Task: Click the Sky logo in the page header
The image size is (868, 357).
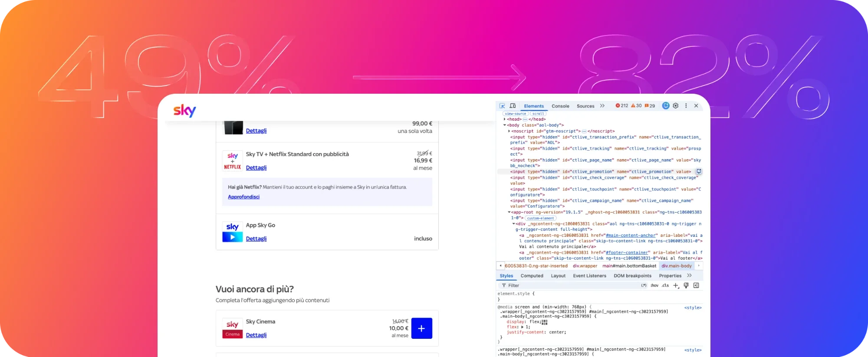Action: (x=185, y=111)
